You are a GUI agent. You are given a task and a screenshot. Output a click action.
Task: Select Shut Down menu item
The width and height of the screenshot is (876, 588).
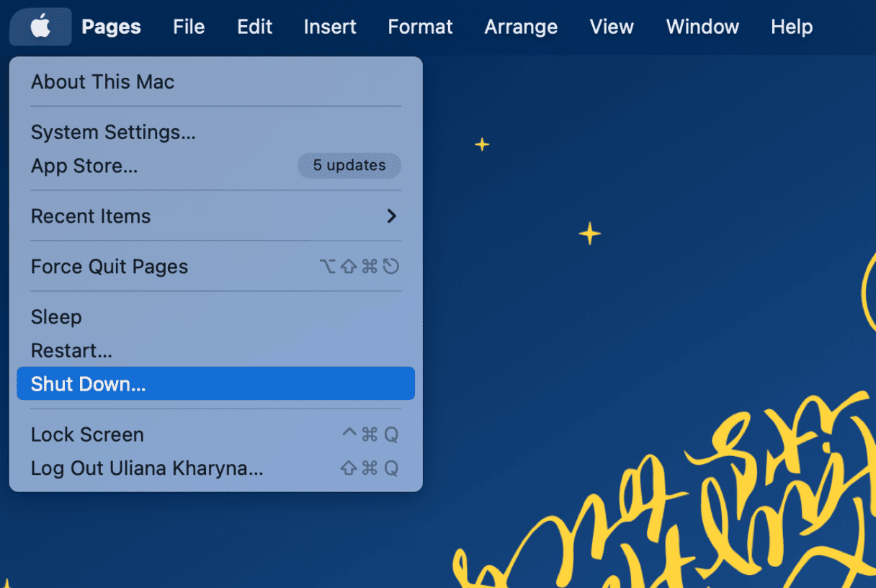(215, 383)
